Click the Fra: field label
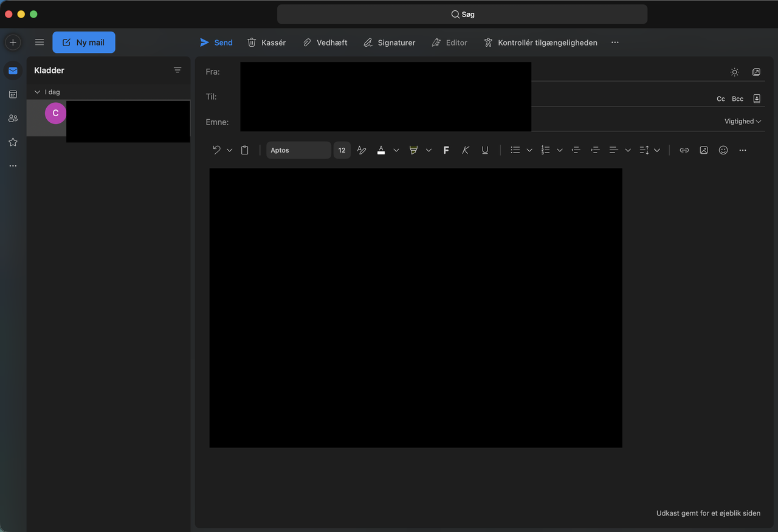The image size is (778, 532). [x=213, y=72]
